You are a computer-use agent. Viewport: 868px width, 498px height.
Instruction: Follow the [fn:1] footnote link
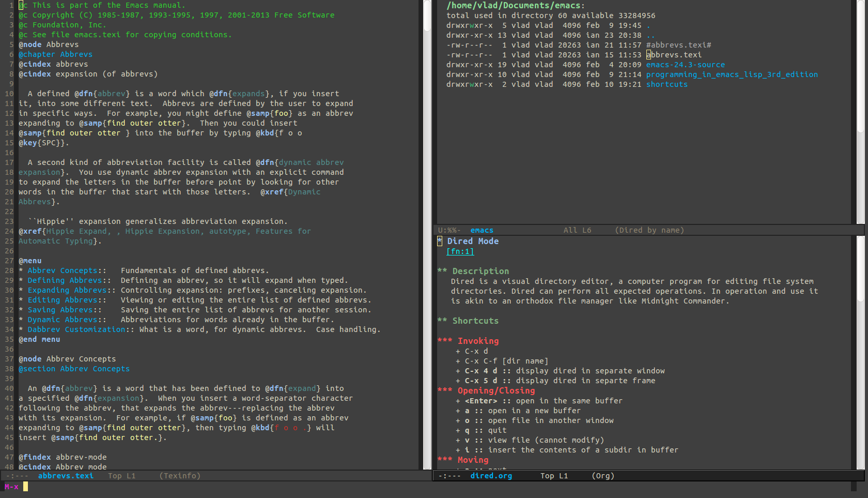pos(460,251)
